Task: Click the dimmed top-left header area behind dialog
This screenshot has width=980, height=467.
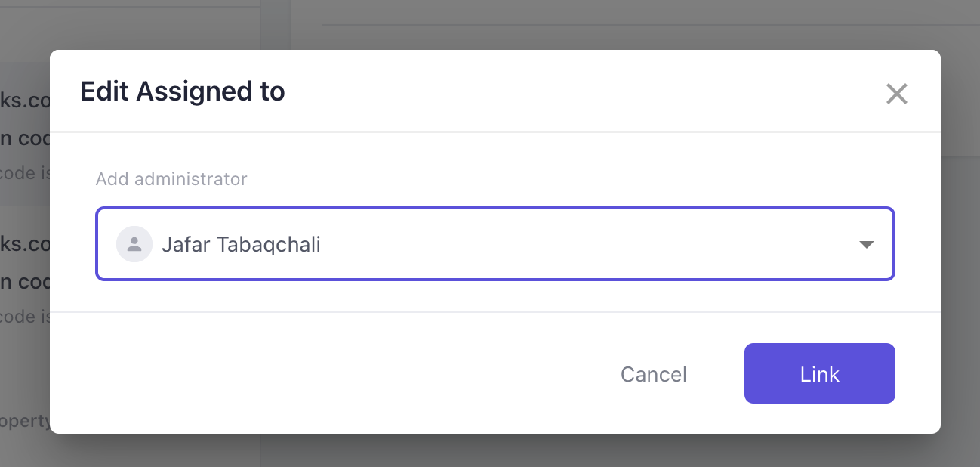Action: [x=128, y=25]
